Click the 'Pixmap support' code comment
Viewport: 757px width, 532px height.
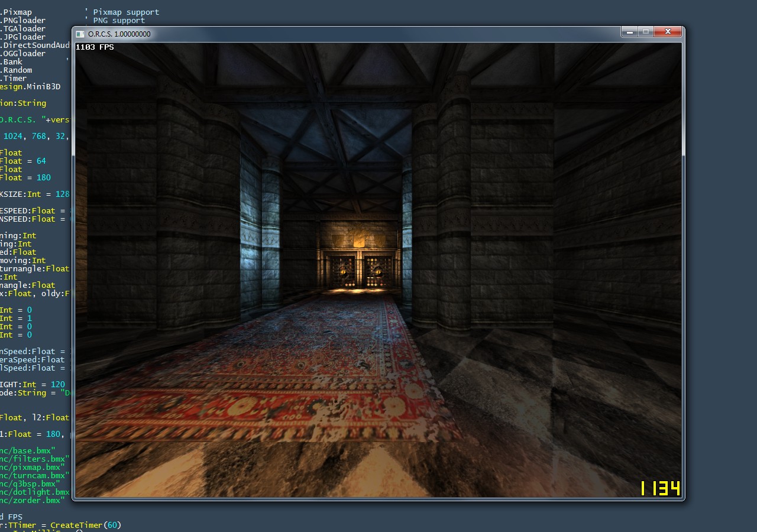[126, 12]
